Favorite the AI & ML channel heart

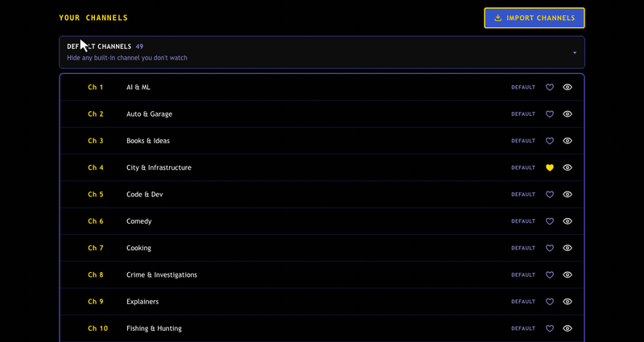550,87
